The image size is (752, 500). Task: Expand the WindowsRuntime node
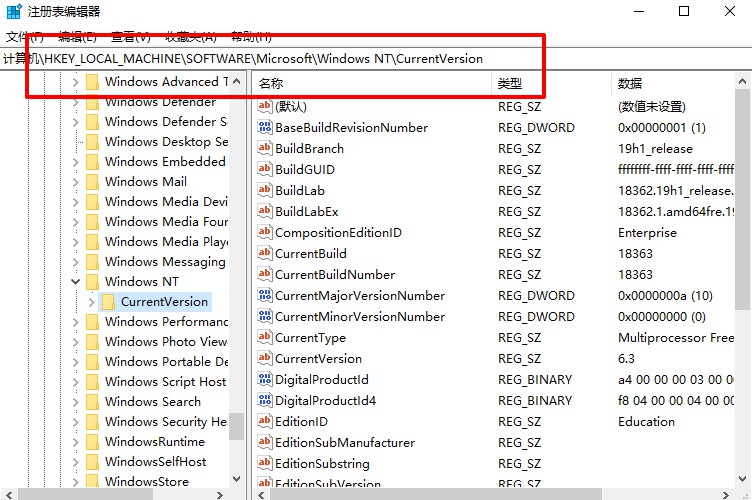pyautogui.click(x=75, y=442)
